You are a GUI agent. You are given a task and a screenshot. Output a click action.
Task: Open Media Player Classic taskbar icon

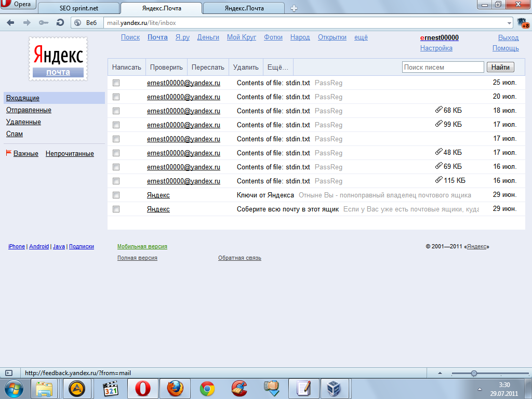111,389
